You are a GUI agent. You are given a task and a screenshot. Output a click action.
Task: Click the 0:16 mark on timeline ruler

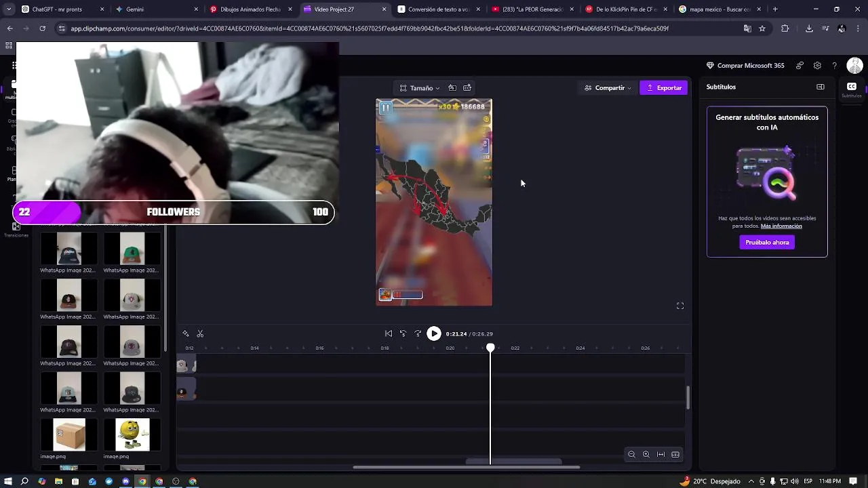(319, 348)
